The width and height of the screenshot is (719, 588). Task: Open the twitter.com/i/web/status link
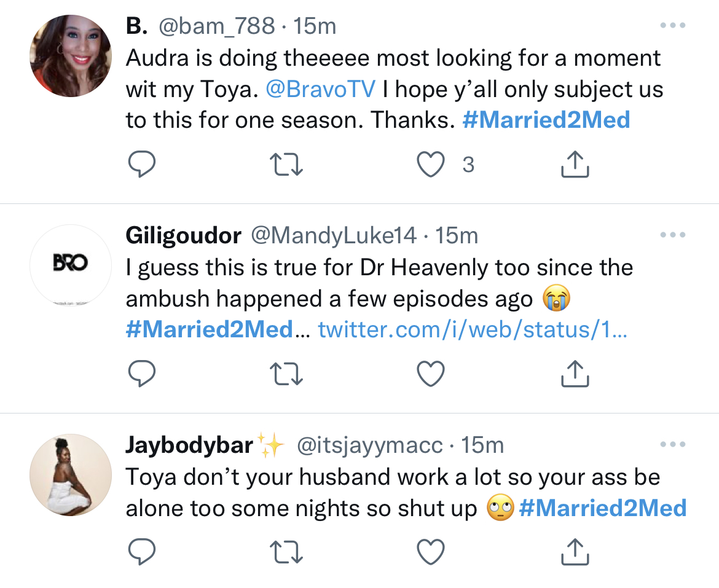coord(473,330)
